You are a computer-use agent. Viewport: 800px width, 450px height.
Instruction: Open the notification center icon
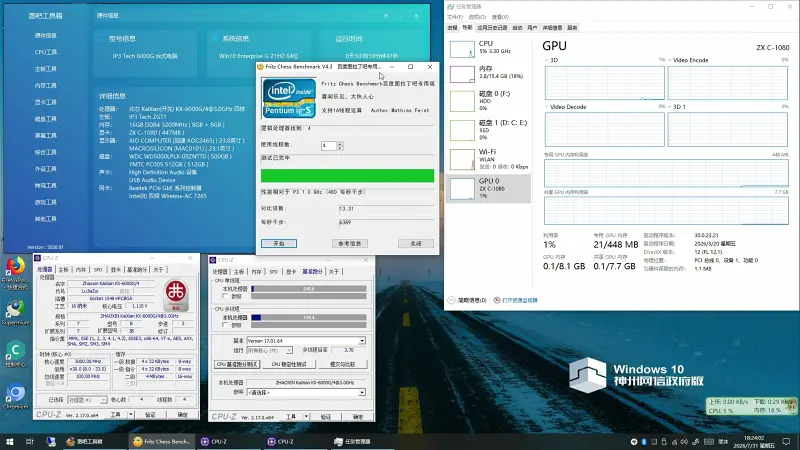pyautogui.click(x=786, y=441)
